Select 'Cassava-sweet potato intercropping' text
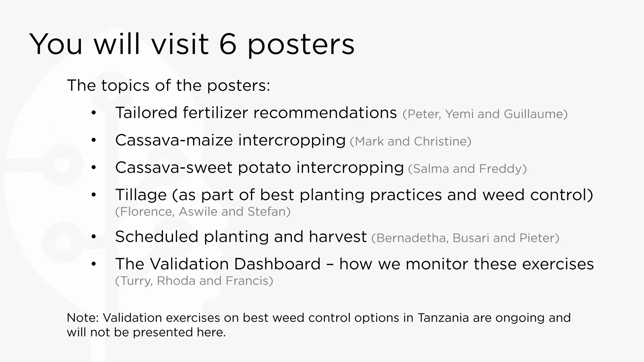The width and height of the screenshot is (644, 362). tap(259, 167)
